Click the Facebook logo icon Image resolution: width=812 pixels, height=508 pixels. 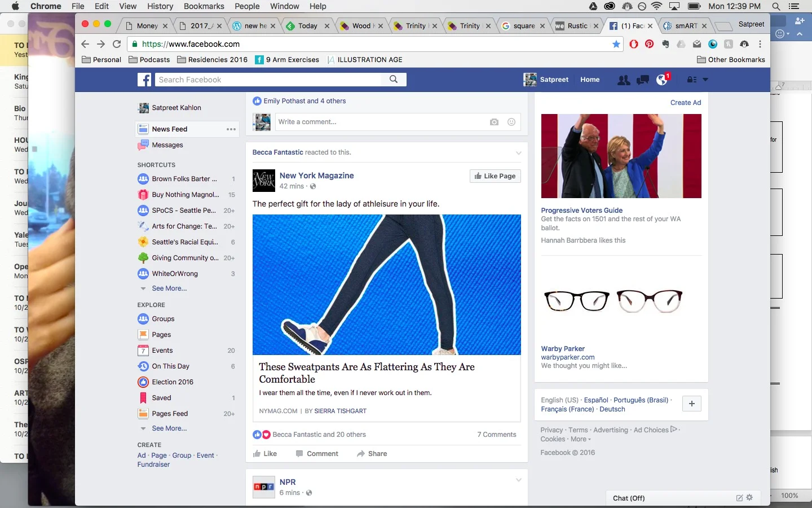click(x=144, y=80)
